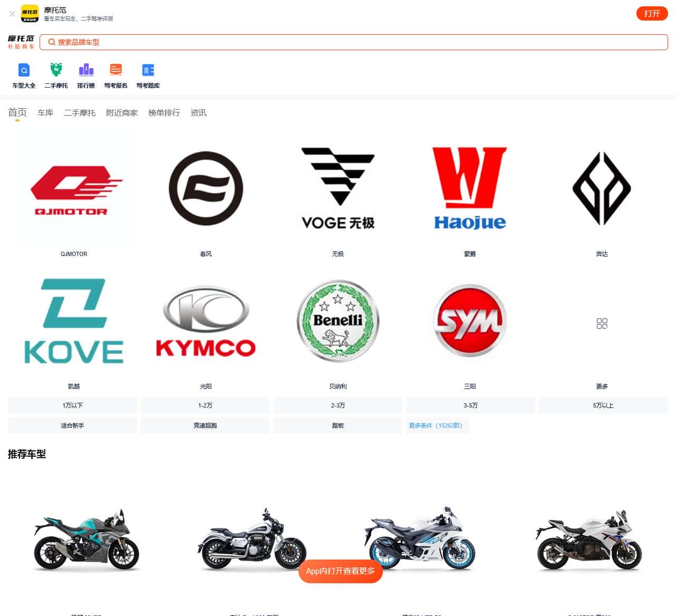Filter by price 5万以上
This screenshot has width=676, height=616.
point(603,405)
